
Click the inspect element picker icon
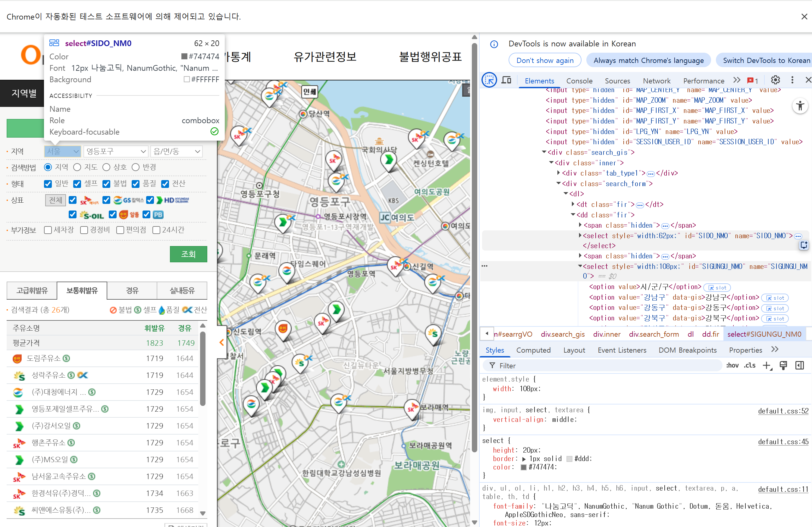coord(489,80)
